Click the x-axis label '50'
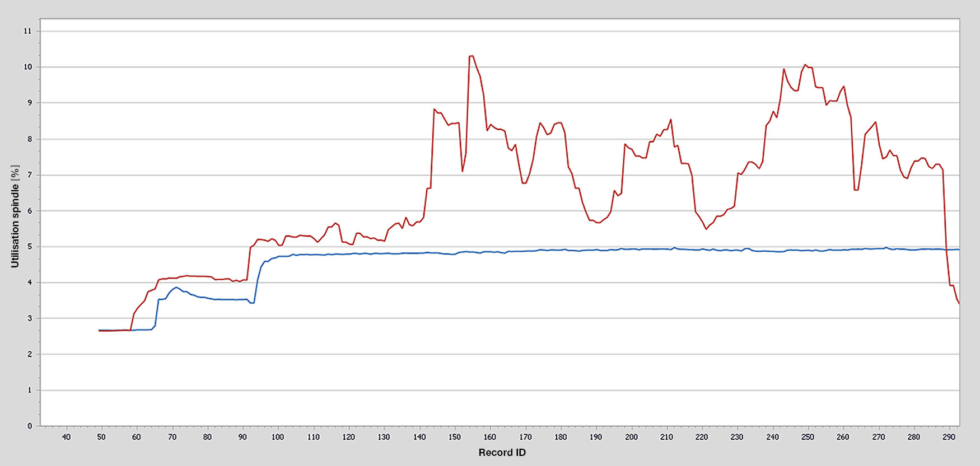This screenshot has width=980, height=466. click(101, 437)
